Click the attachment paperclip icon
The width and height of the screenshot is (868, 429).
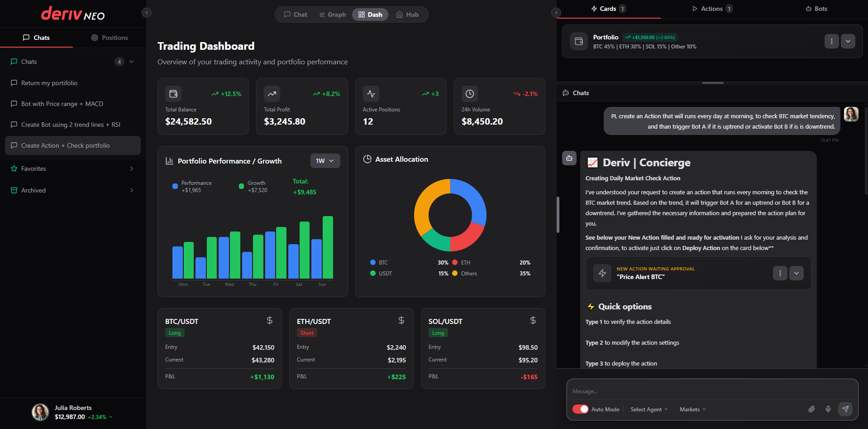[811, 409]
